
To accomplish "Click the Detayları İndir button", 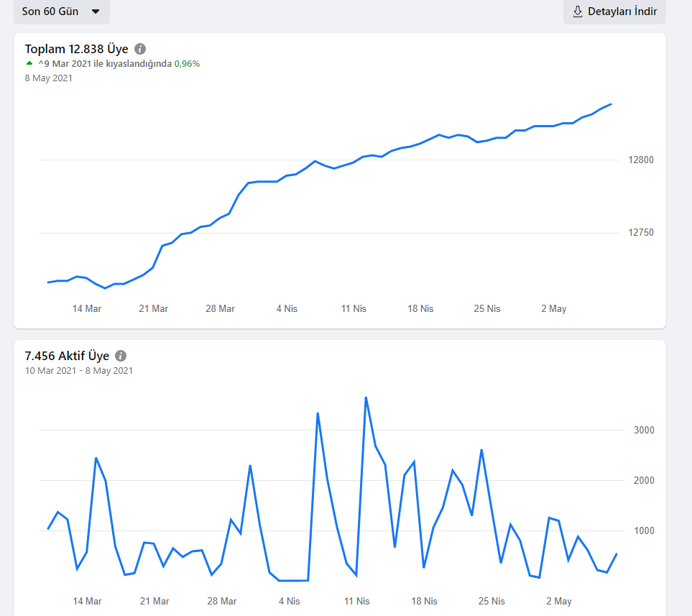I will click(x=614, y=12).
